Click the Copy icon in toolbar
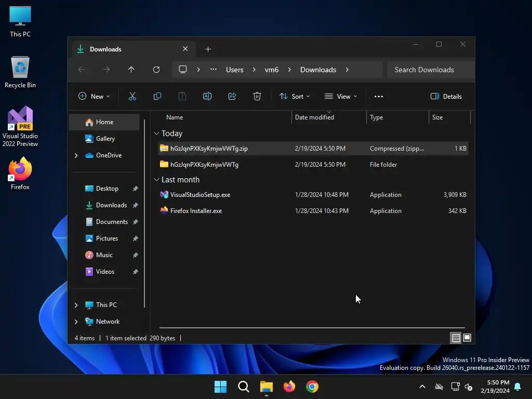532x399 pixels. tap(157, 96)
